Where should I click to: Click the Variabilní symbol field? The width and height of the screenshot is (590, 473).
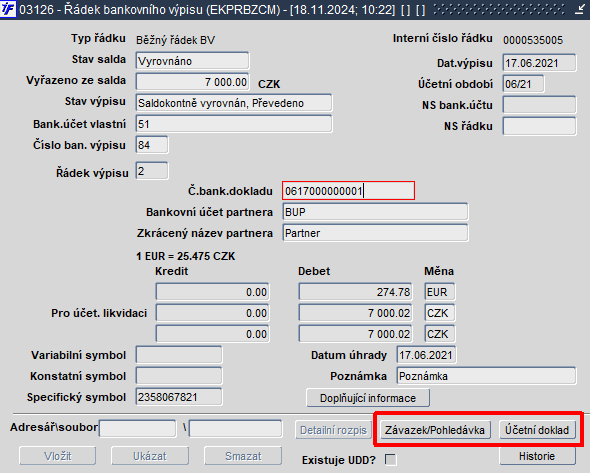(x=179, y=355)
